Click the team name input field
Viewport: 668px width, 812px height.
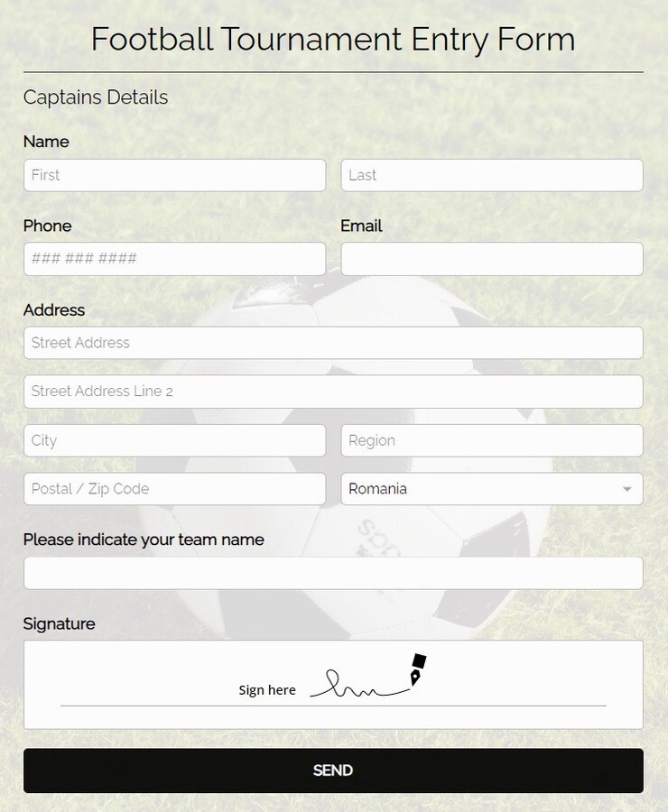(x=333, y=573)
